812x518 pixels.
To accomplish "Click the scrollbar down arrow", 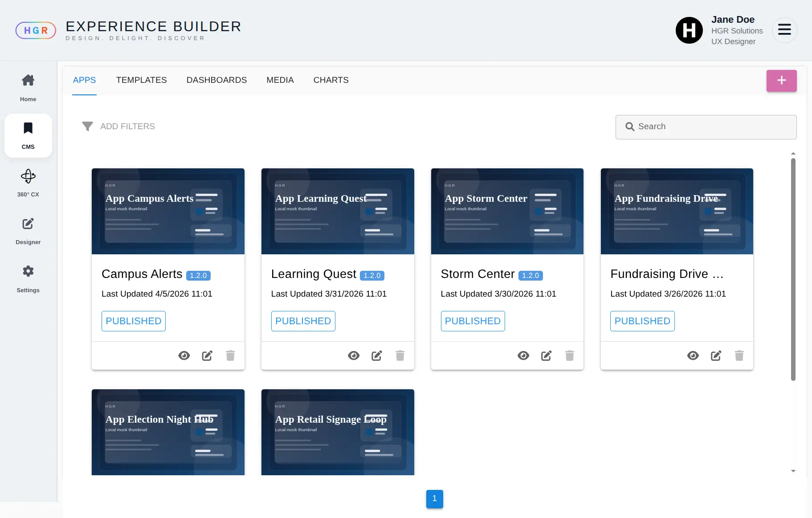I will click(793, 471).
